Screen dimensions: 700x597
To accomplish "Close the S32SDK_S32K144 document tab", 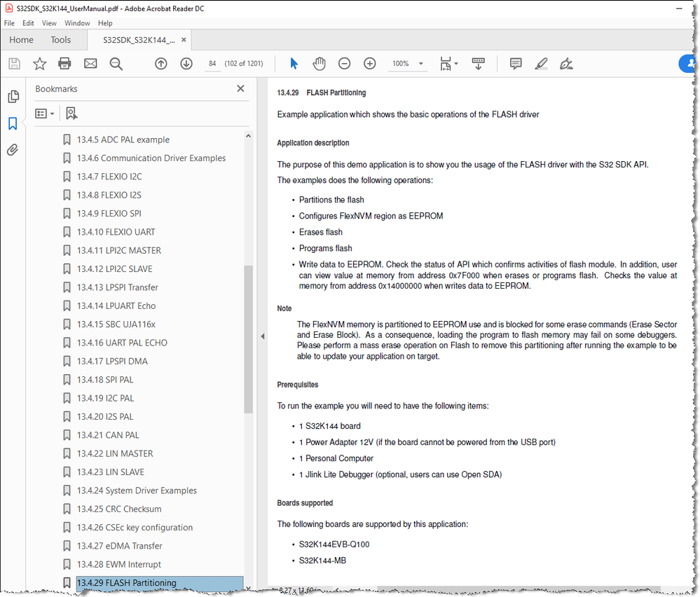I will coord(184,40).
